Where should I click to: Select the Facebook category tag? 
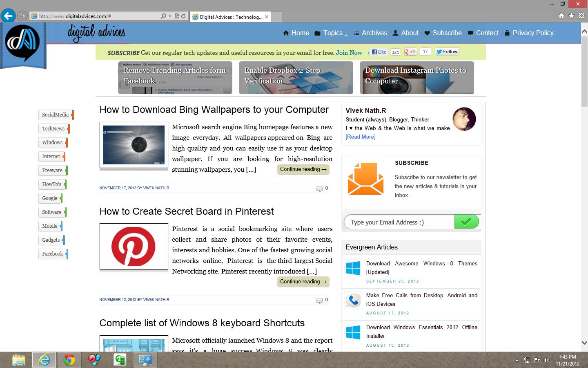click(53, 254)
